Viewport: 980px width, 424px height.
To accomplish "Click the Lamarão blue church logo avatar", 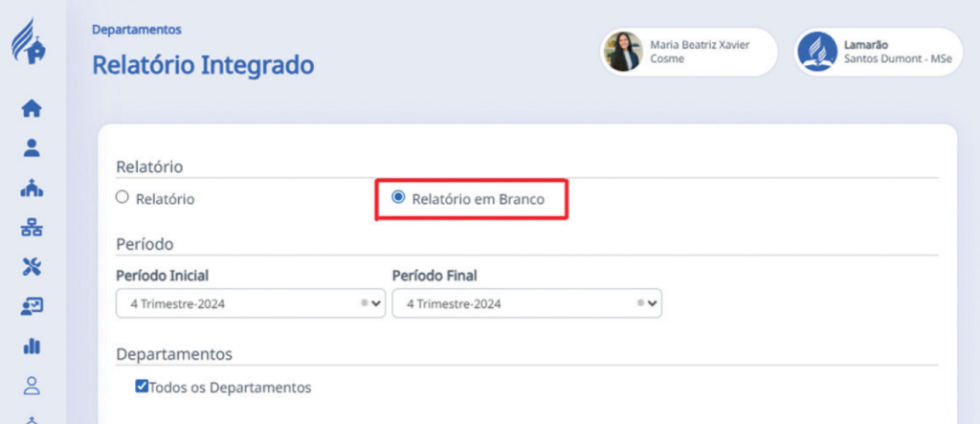I will click(817, 52).
